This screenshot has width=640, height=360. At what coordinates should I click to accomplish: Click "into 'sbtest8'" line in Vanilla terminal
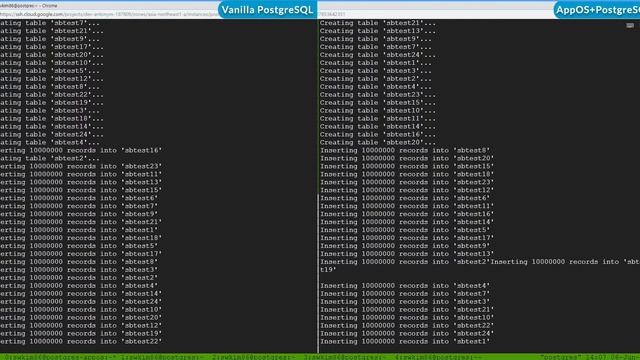coord(79,262)
